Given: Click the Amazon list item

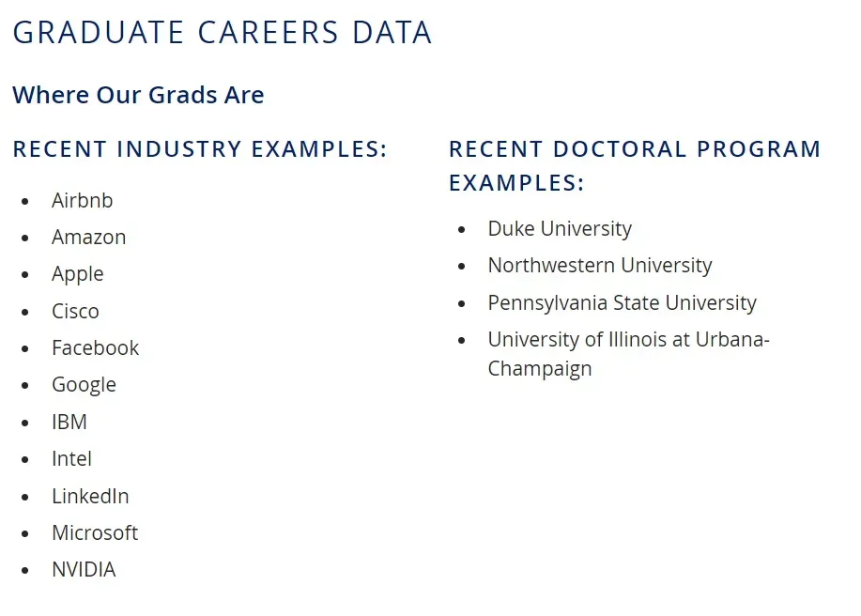Looking at the screenshot, I should coord(89,238).
